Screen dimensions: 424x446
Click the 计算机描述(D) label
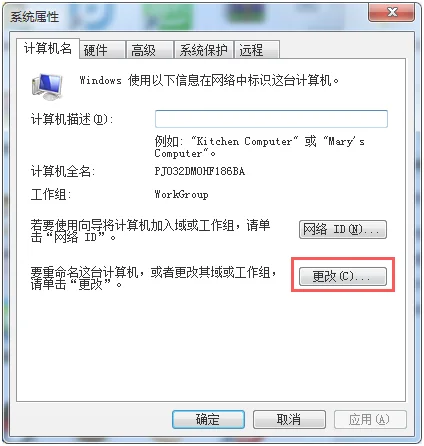point(72,119)
